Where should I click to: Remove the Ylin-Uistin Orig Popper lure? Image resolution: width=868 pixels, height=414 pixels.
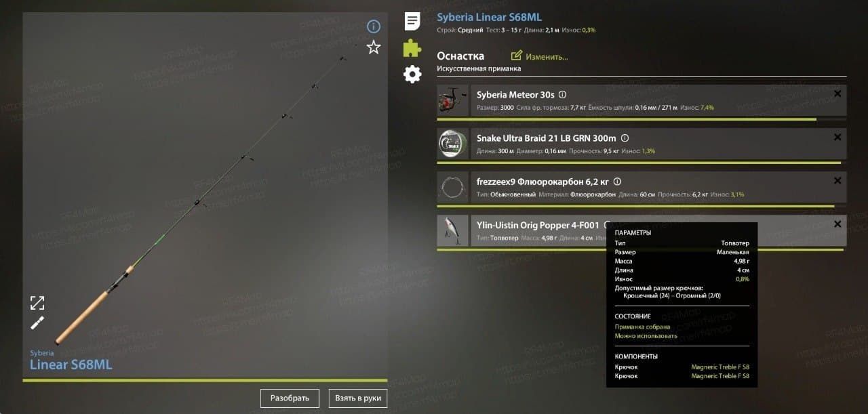click(x=837, y=224)
